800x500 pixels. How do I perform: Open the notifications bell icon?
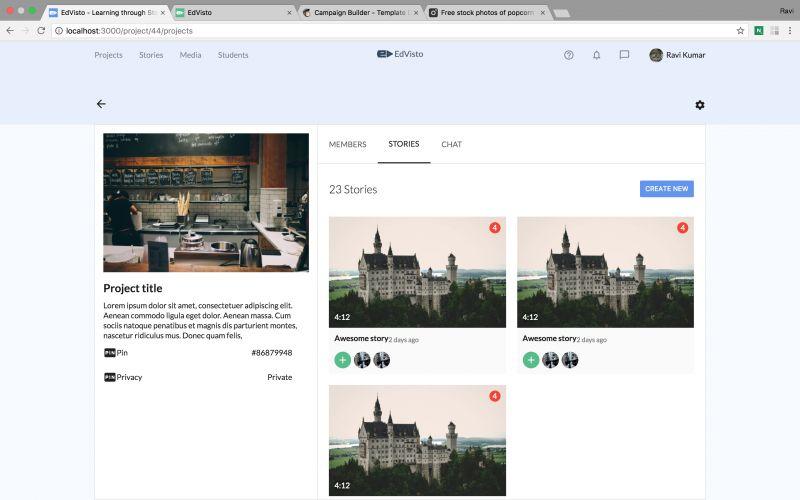(x=596, y=55)
